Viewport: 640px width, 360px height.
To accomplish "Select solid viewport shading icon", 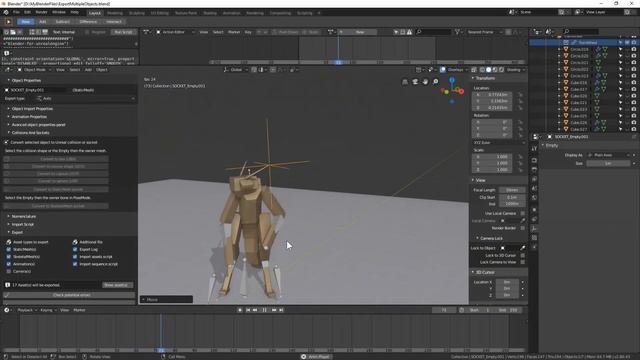I will (488, 70).
